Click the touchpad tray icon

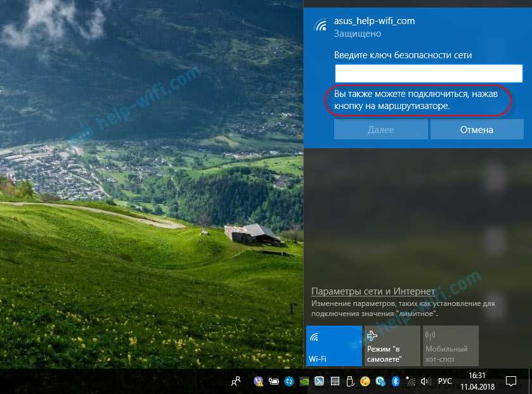tap(335, 382)
